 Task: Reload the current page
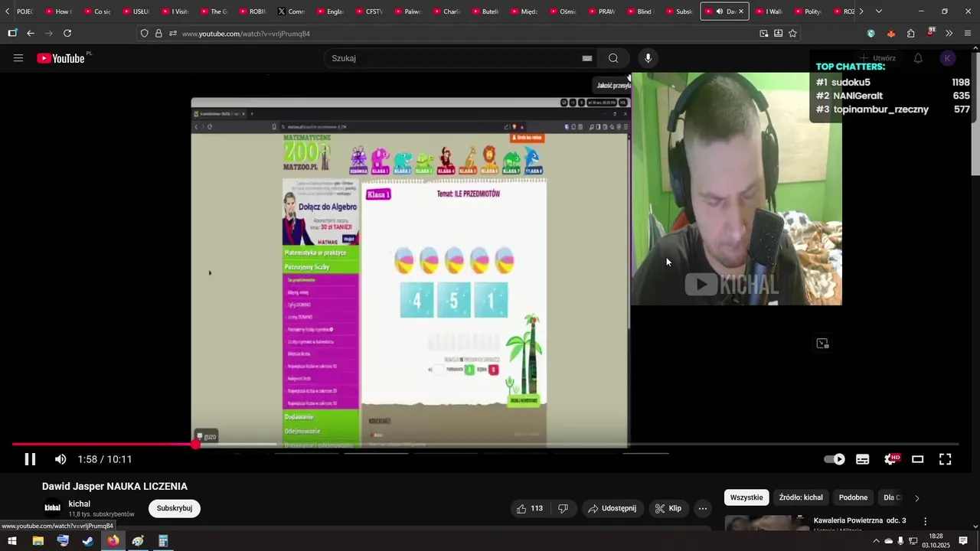(67, 33)
